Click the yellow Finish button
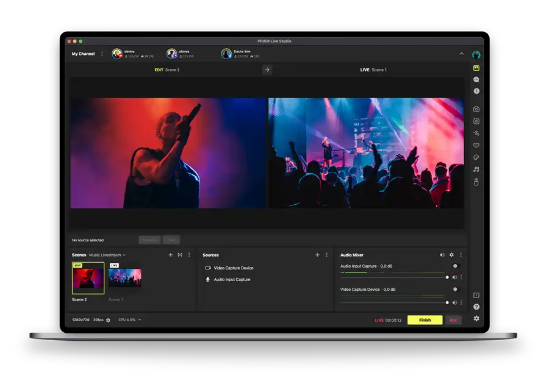The width and height of the screenshot is (549, 392). 425,320
